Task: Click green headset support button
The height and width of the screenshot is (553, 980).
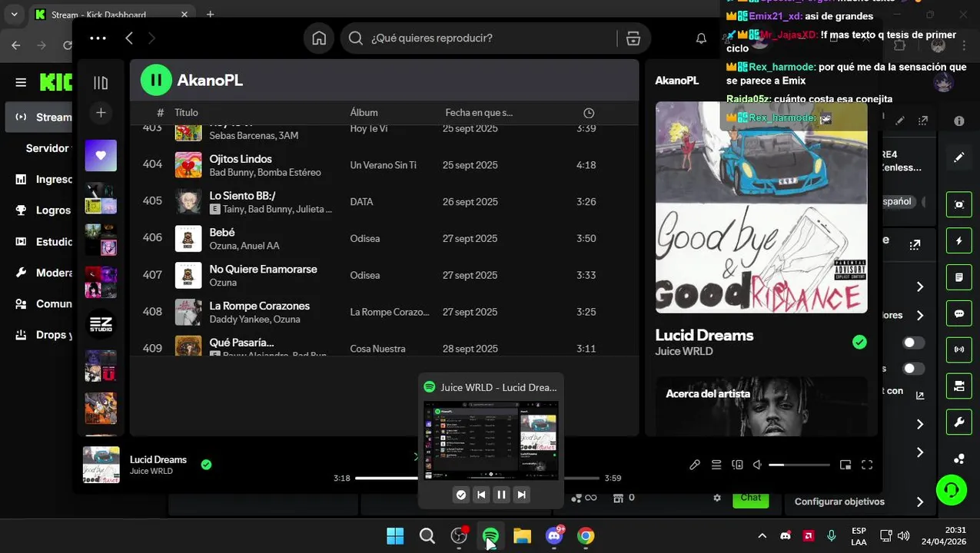Action: 952,490
